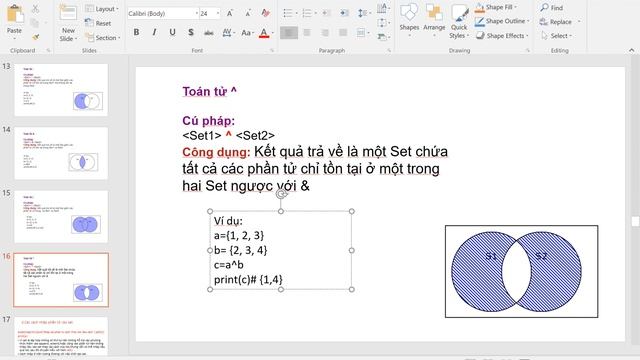Toggle italic formatting
Viewport: 640px width, 360px height.
point(154,32)
